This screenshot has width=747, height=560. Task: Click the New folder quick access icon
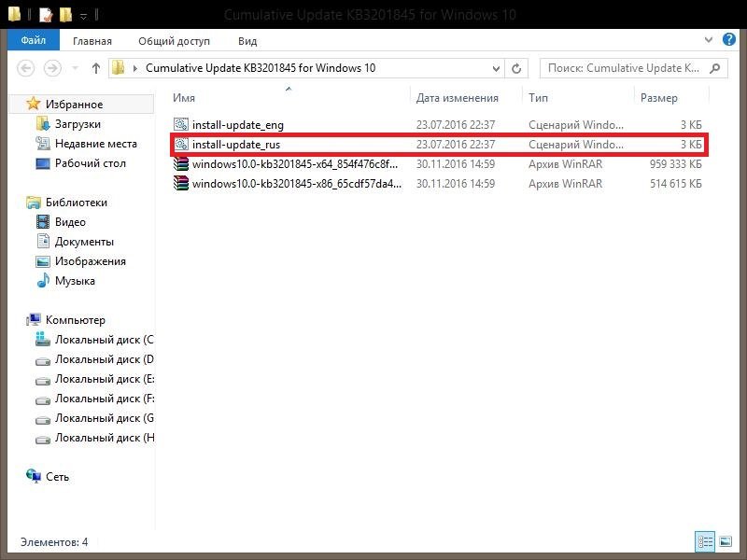(x=65, y=15)
